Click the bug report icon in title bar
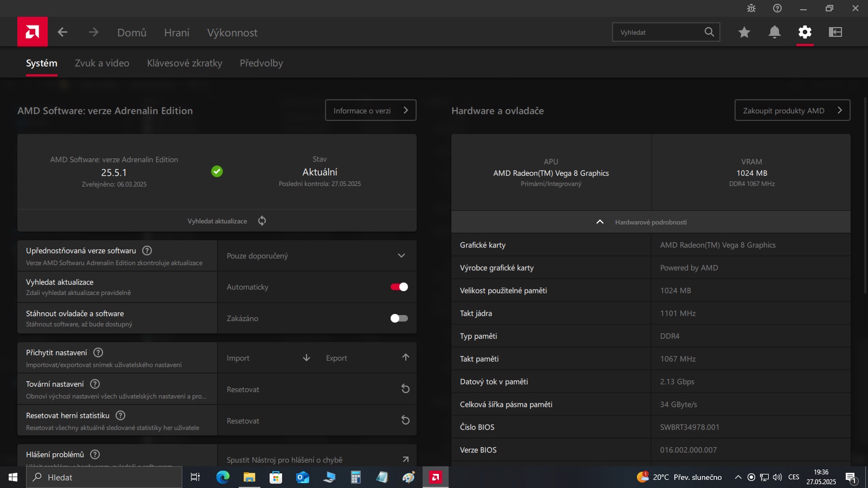This screenshot has height=488, width=868. pos(751,8)
